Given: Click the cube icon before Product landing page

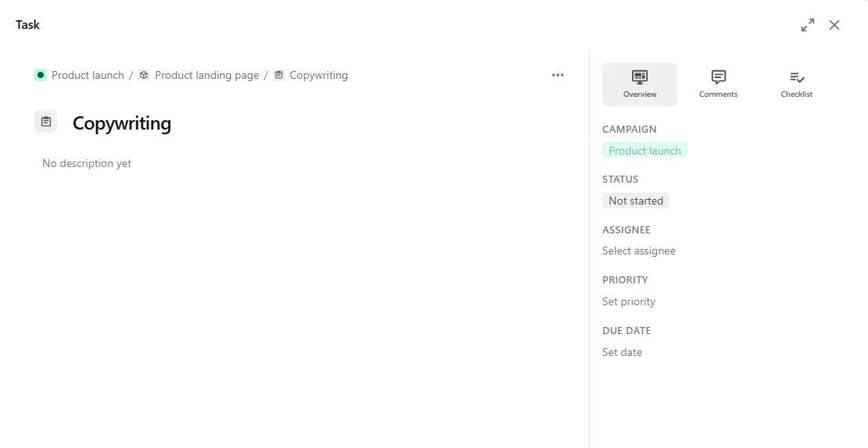Looking at the screenshot, I should click(x=144, y=75).
